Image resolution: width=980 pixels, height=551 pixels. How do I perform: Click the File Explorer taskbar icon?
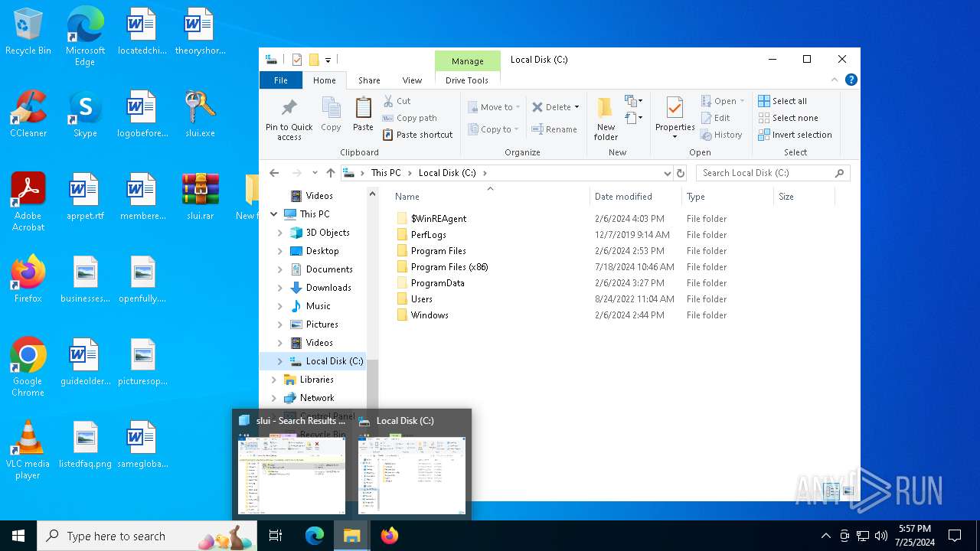[x=352, y=536]
